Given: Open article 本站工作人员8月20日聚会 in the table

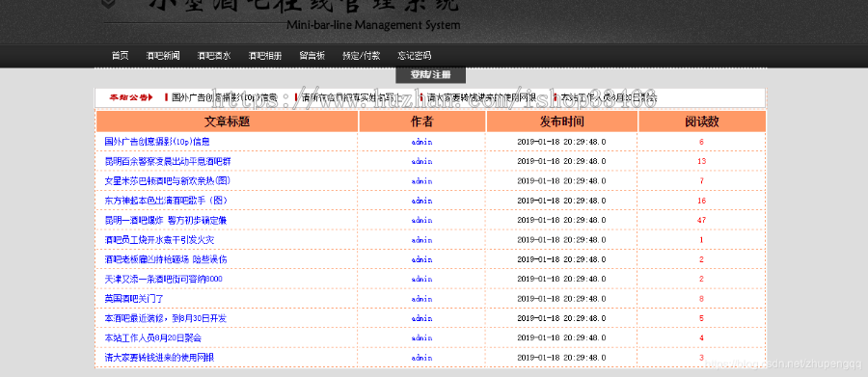Looking at the screenshot, I should [x=152, y=337].
